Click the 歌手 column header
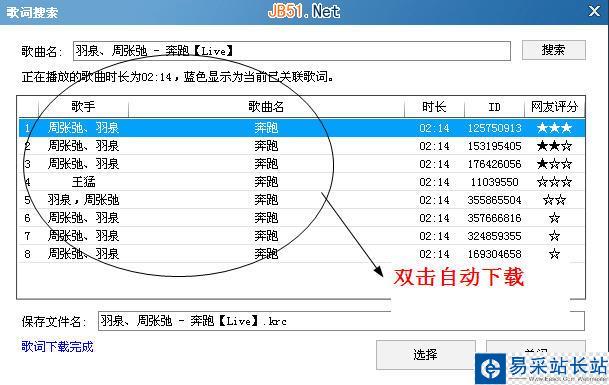Screen dimensions: 609x385 click(84, 106)
